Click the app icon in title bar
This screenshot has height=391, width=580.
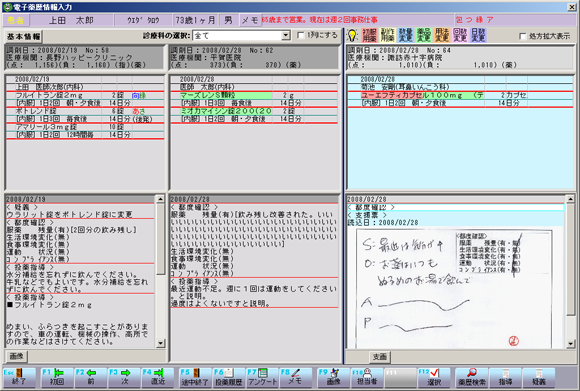7,7
